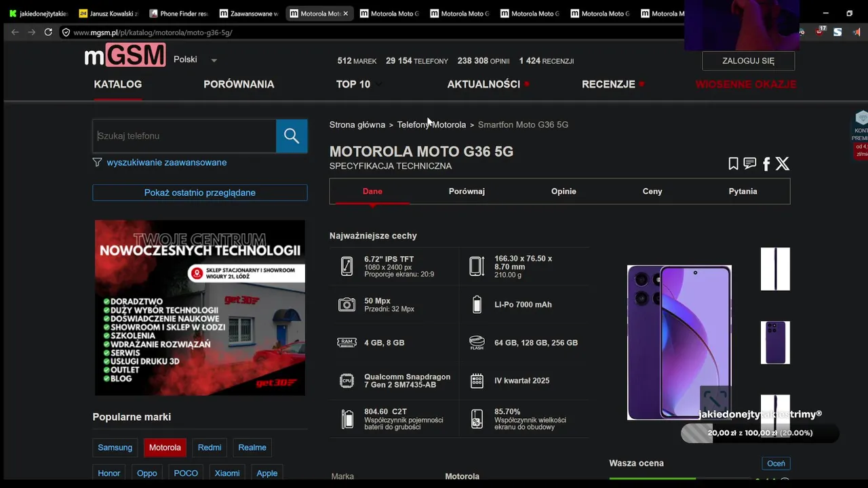This screenshot has height=488, width=868.
Task: Switch to the Porównaj tab
Action: (x=467, y=191)
